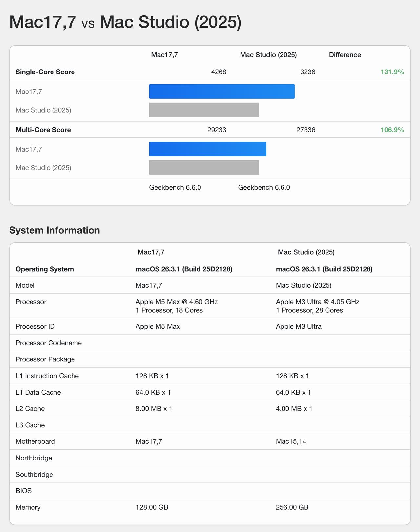Click the "Southbridge" row label
Screen dimensions: 420x532
(34, 475)
